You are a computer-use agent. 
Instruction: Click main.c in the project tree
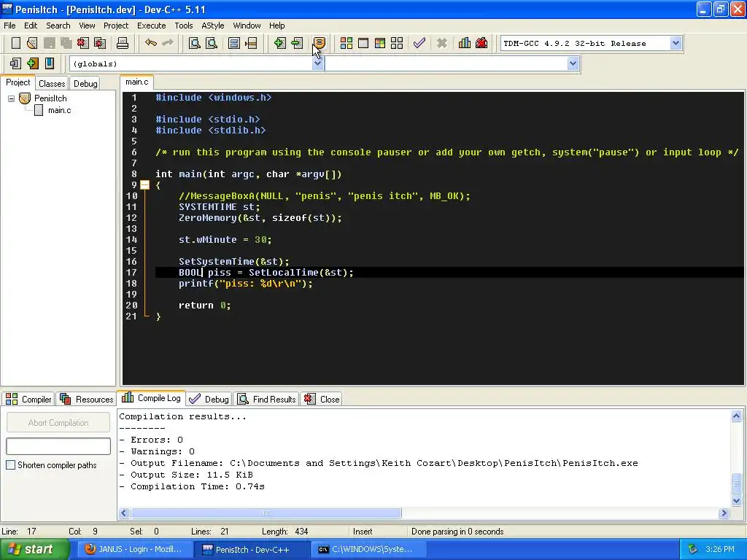click(x=59, y=111)
